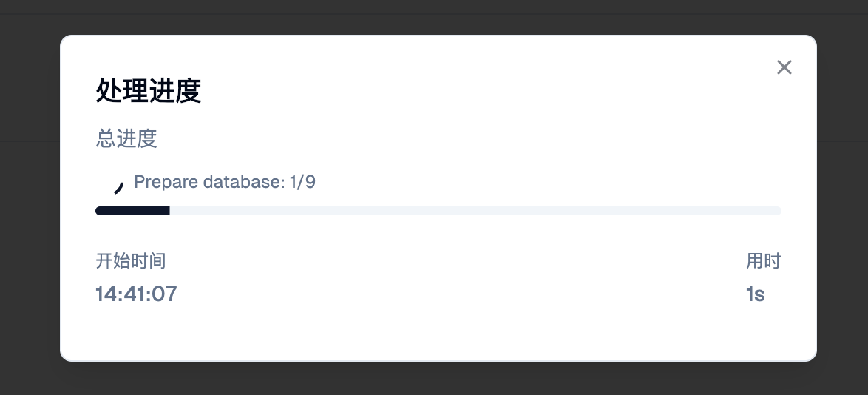Click the unfilled light progress bar track
This screenshot has width=868, height=395.
click(x=473, y=211)
